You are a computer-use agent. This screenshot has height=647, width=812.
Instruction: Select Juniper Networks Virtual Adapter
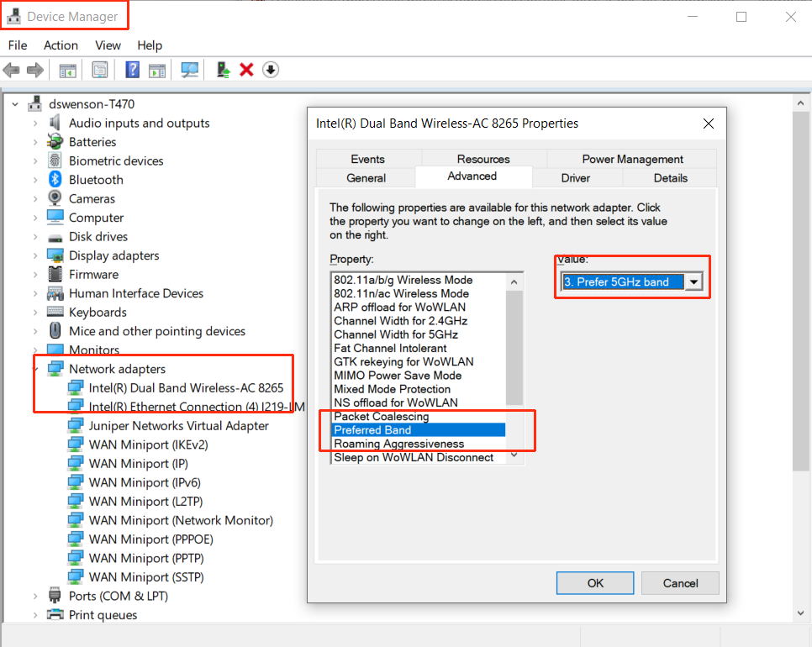179,425
